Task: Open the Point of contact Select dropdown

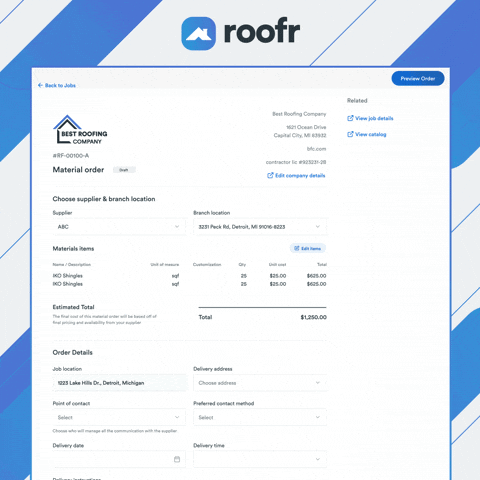Action: [x=119, y=417]
